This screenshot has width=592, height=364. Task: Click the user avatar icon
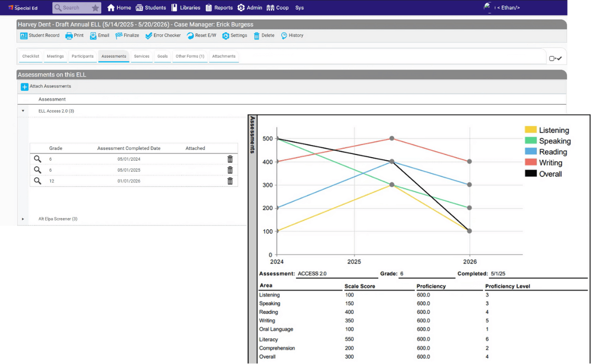pyautogui.click(x=488, y=7)
